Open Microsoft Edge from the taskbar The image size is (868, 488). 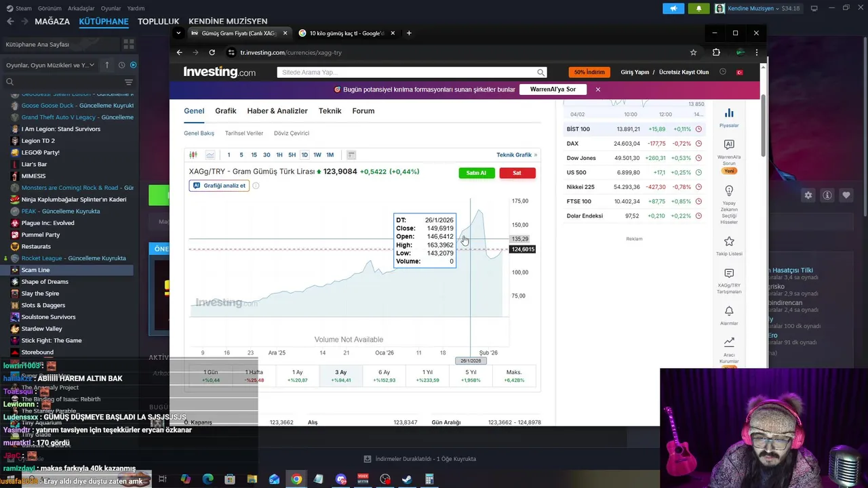(x=208, y=479)
